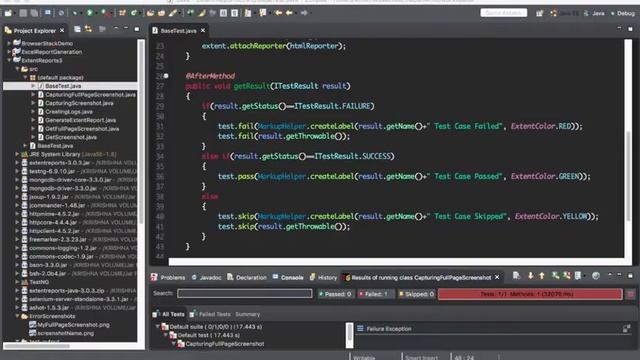Click the red stop icon beside progress bar
Image resolution: width=640 pixels, height=360 pixels.
click(631, 294)
